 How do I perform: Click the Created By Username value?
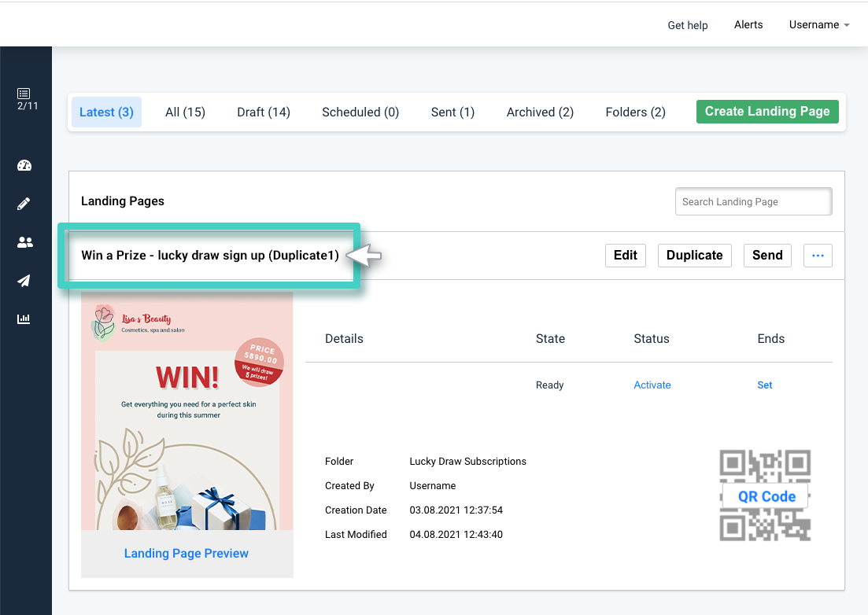click(432, 485)
